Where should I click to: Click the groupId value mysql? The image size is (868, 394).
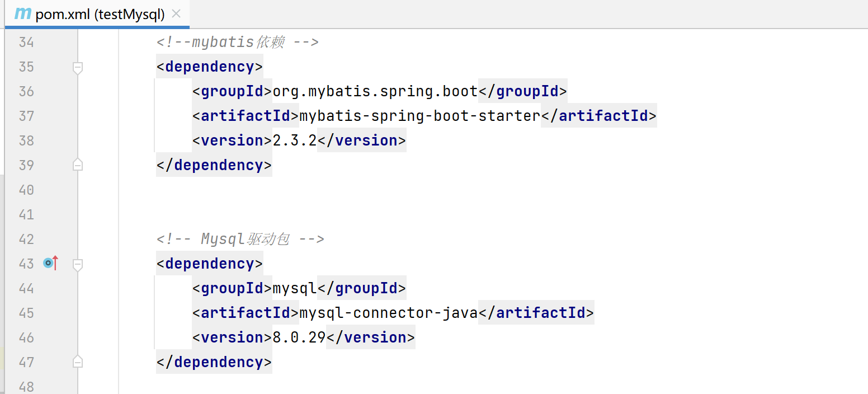pos(295,288)
